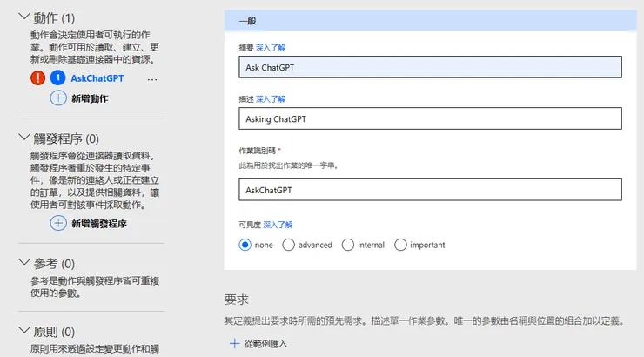Click the 觸發程序 (0) heading text
Viewport: 644px width, 357px height.
(x=66, y=138)
